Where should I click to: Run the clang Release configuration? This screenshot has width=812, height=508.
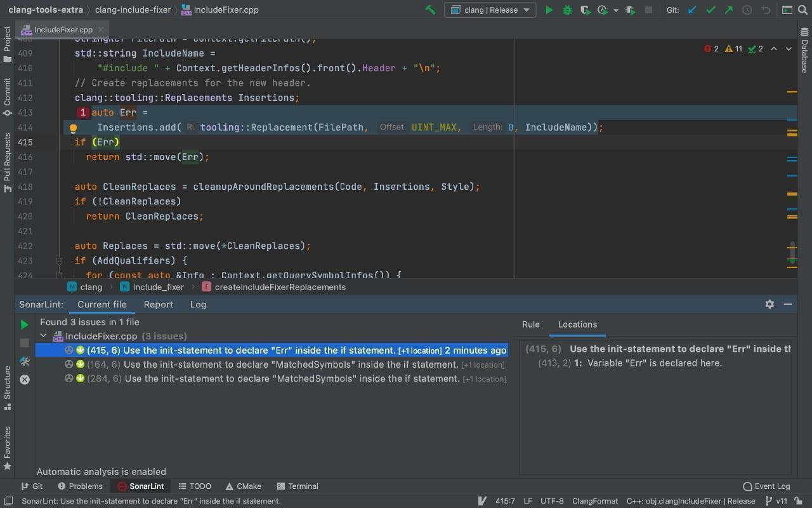tap(549, 10)
